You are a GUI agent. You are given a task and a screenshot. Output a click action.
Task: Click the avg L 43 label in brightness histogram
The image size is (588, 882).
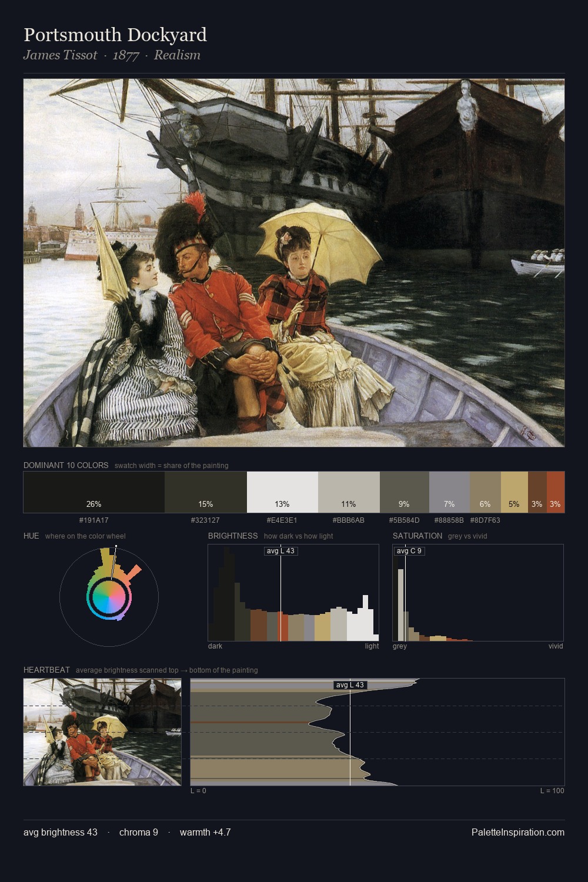coord(280,551)
